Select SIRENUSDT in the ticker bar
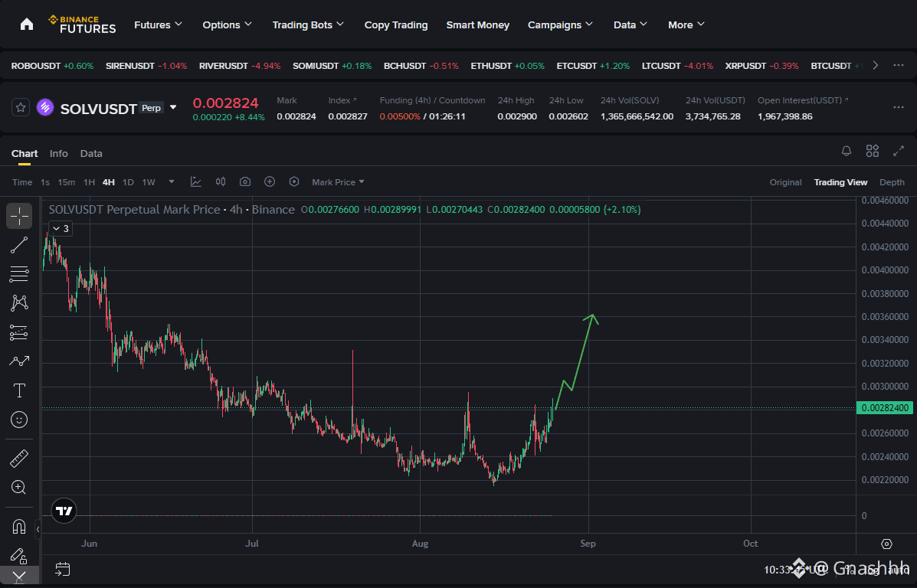Screen dimensions: 917x588 point(146,66)
